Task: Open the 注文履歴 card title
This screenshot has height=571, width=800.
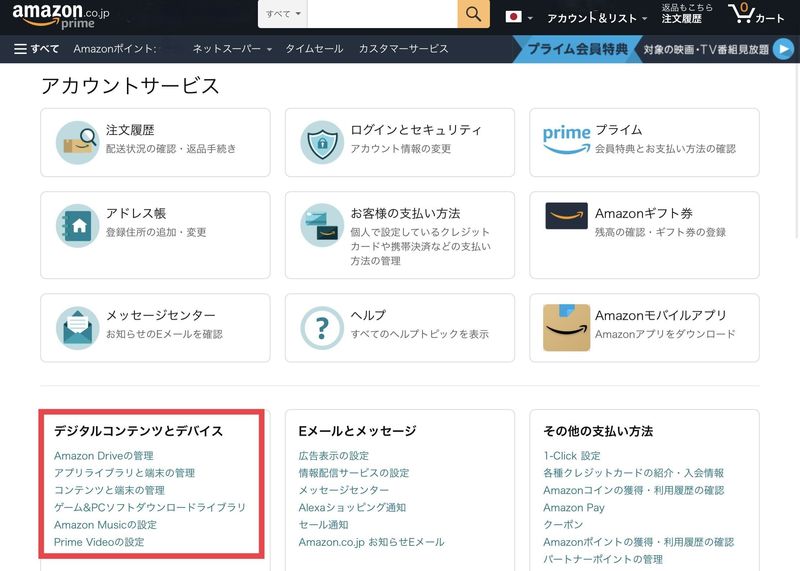Action: [130, 130]
